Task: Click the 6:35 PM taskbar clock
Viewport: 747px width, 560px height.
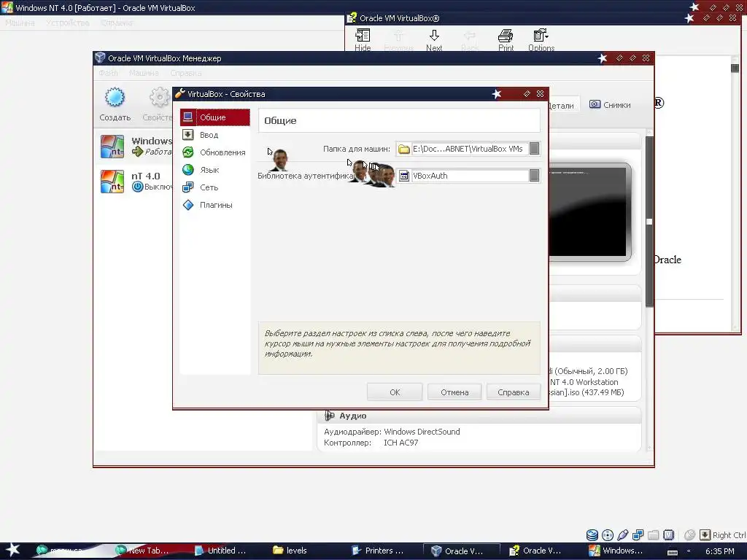Action: (719, 551)
